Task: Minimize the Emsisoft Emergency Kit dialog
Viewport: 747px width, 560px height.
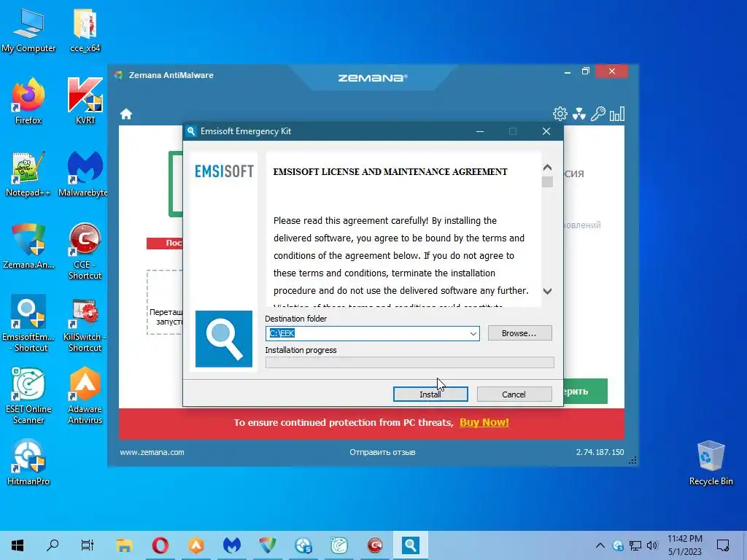Action: pyautogui.click(x=480, y=131)
